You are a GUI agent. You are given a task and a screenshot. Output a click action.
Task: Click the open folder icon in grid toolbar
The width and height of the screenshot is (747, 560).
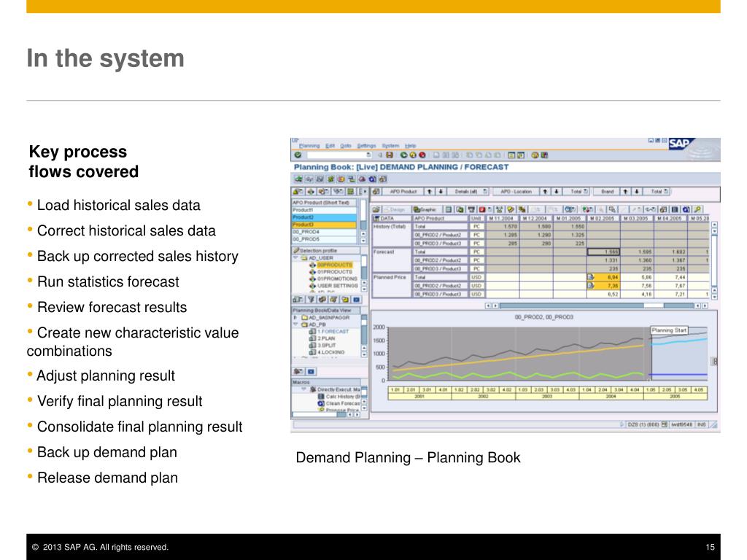click(376, 209)
